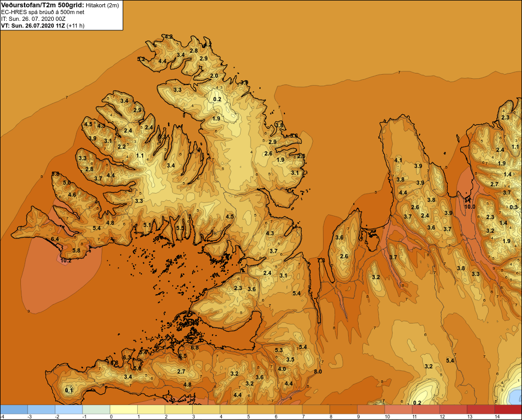Click the 3.5 temperature value
The width and height of the screenshot is (522, 420).
[x=290, y=359]
